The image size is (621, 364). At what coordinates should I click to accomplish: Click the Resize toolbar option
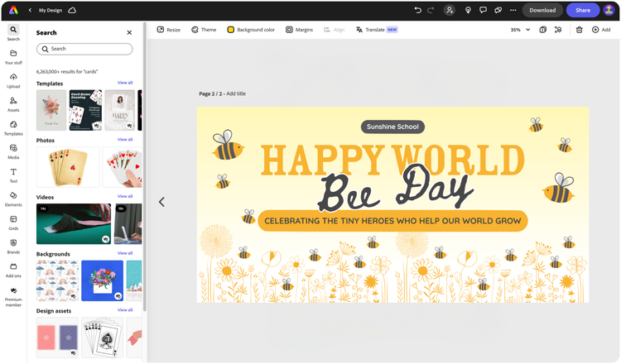(168, 30)
